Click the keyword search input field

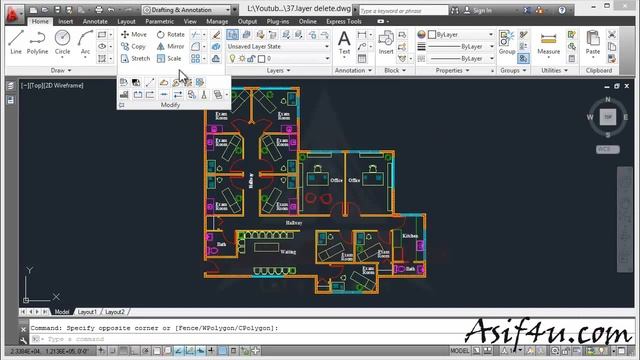[x=403, y=11]
